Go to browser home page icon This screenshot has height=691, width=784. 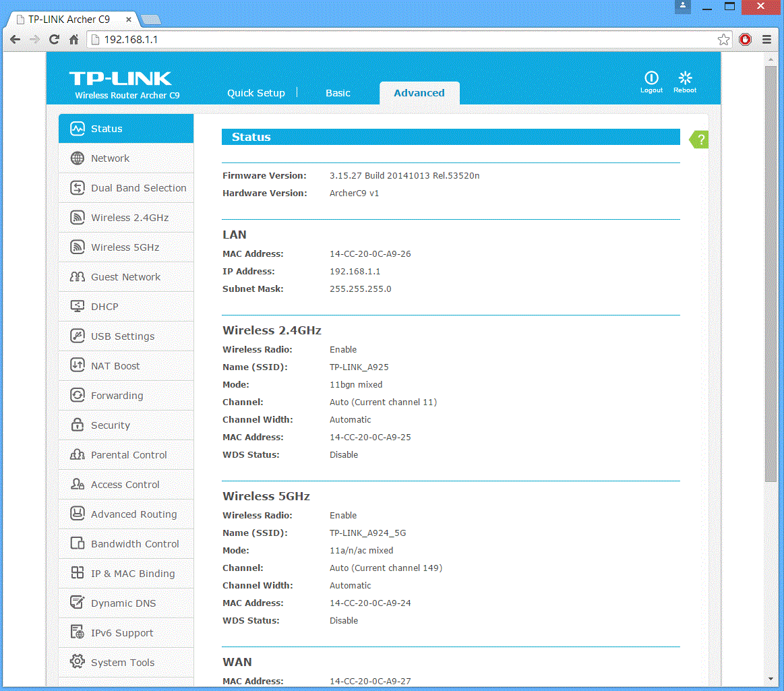(x=74, y=40)
